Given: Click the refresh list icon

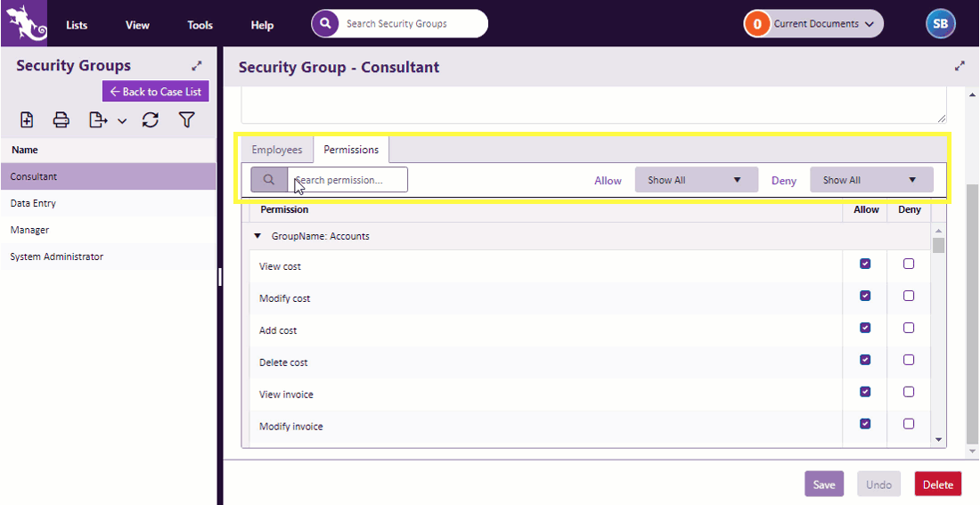Looking at the screenshot, I should (151, 120).
